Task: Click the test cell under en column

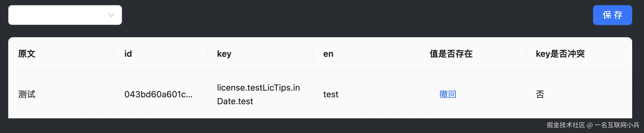Action: [x=331, y=94]
